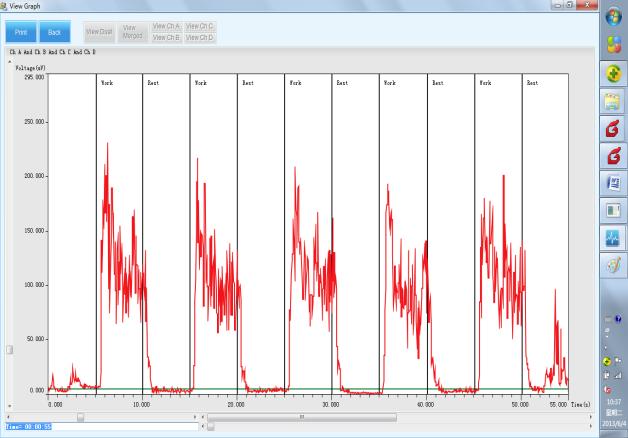Image resolution: width=628 pixels, height=438 pixels.
Task: Click the Back button
Action: (55, 32)
